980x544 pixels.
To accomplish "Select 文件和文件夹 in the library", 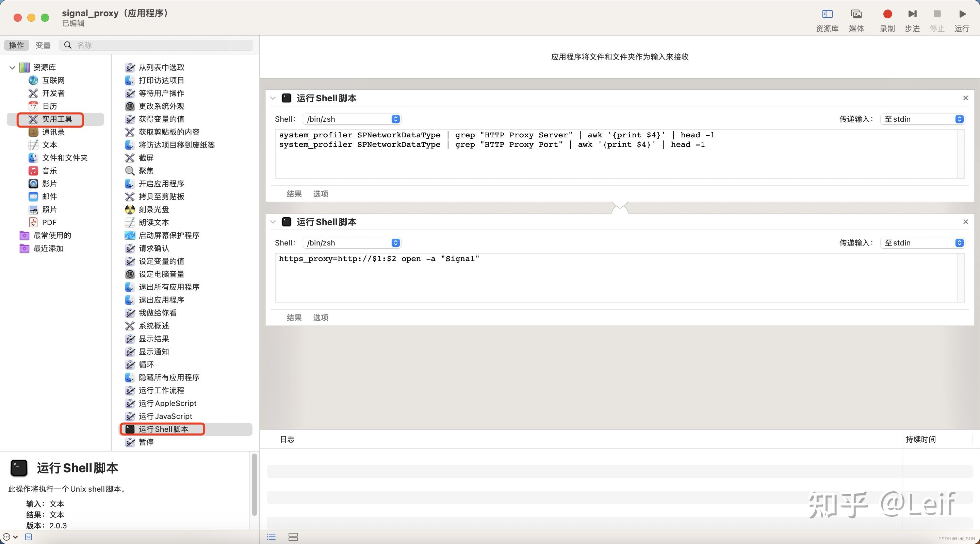I will 65,158.
